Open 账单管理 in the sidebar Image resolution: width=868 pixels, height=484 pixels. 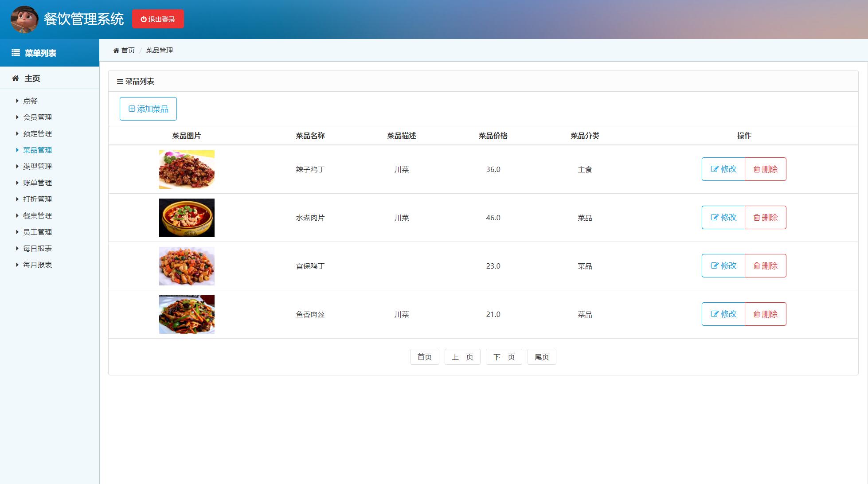pos(37,183)
